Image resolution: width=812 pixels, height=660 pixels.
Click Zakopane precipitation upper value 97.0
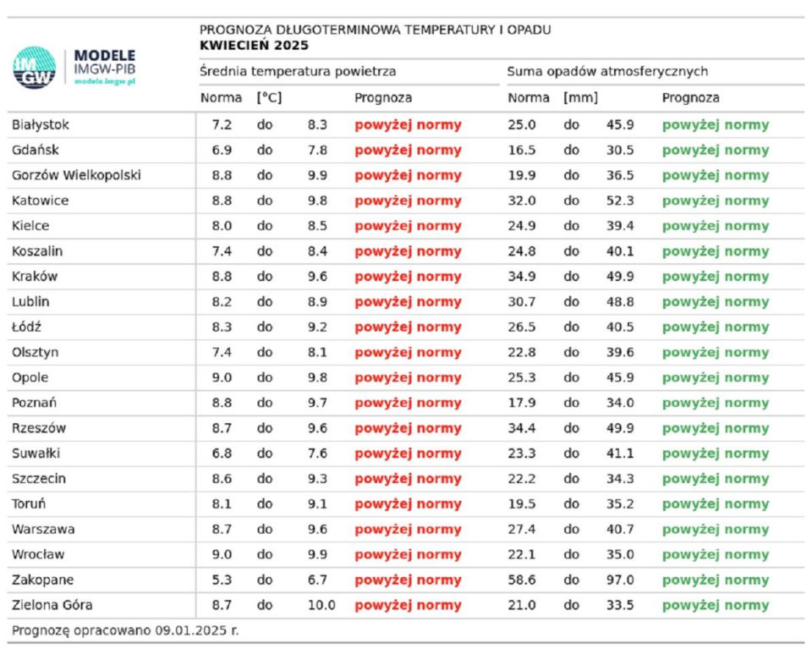(x=620, y=580)
